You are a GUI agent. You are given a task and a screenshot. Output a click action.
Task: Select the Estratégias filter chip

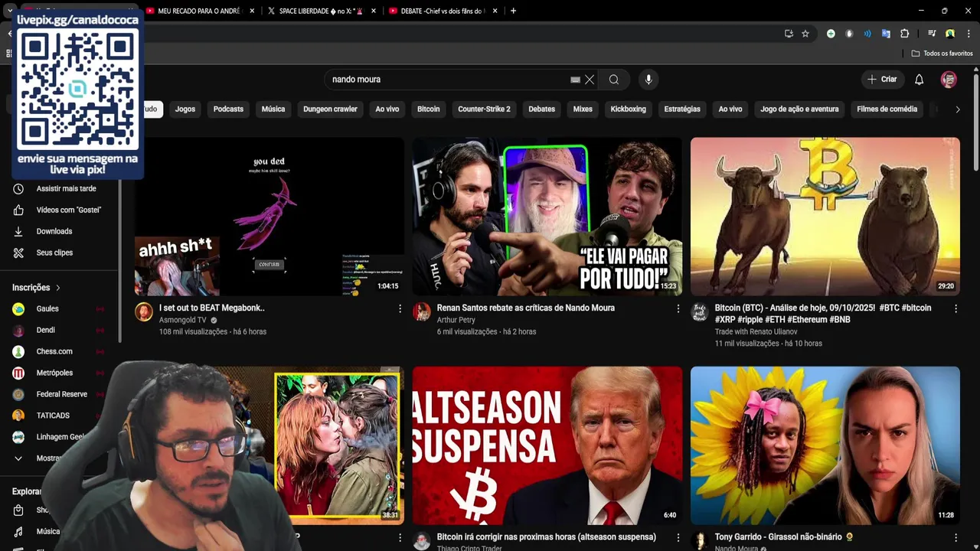pos(682,109)
